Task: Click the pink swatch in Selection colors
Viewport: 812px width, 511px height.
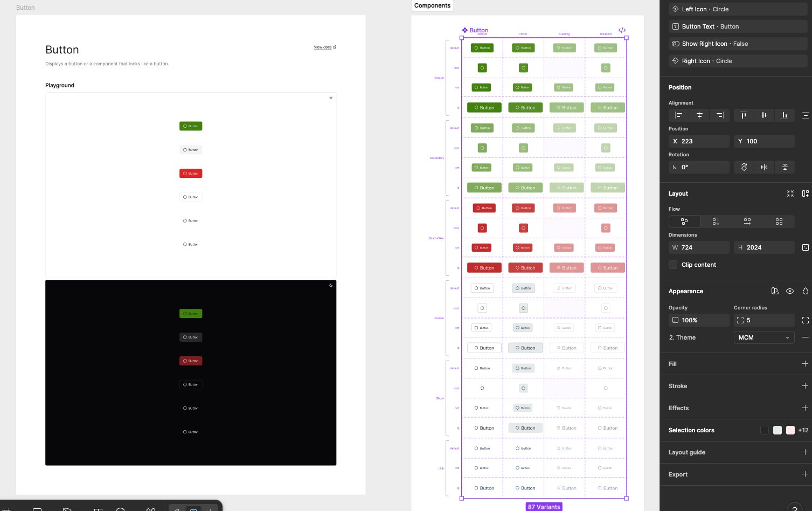Action: click(x=790, y=430)
